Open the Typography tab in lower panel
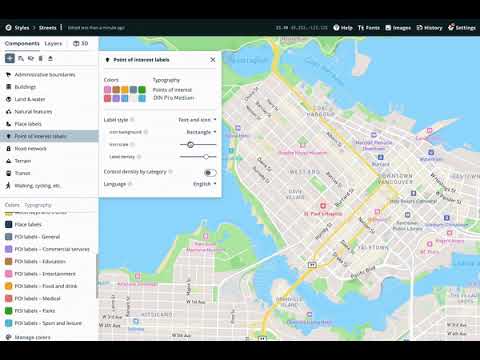 38,205
